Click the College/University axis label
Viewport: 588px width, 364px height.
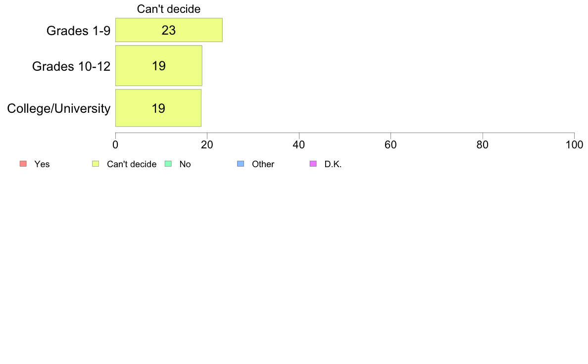point(59,109)
